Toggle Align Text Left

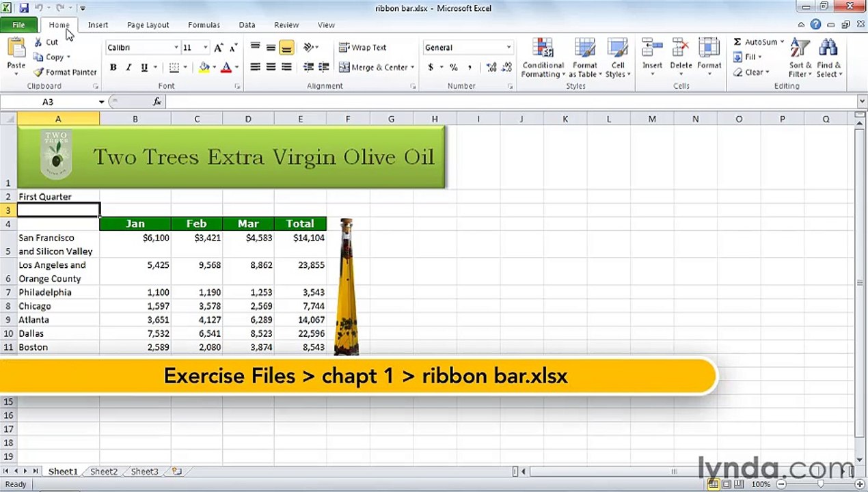(255, 68)
